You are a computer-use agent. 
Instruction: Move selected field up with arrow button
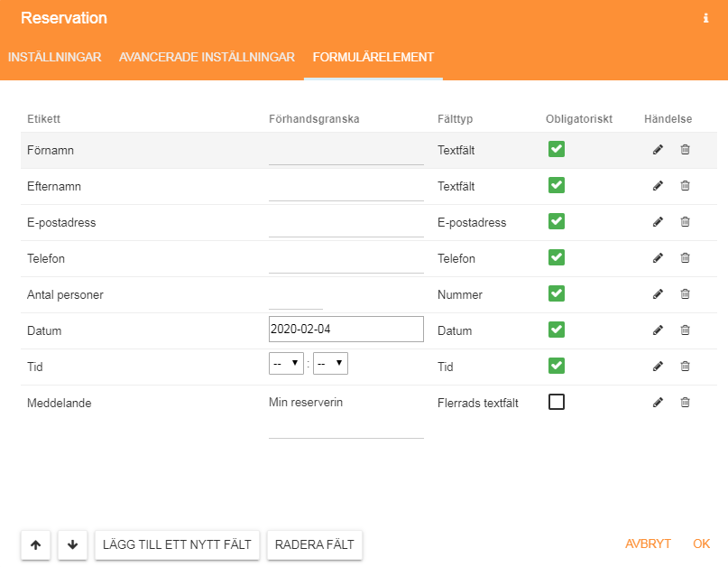[36, 544]
